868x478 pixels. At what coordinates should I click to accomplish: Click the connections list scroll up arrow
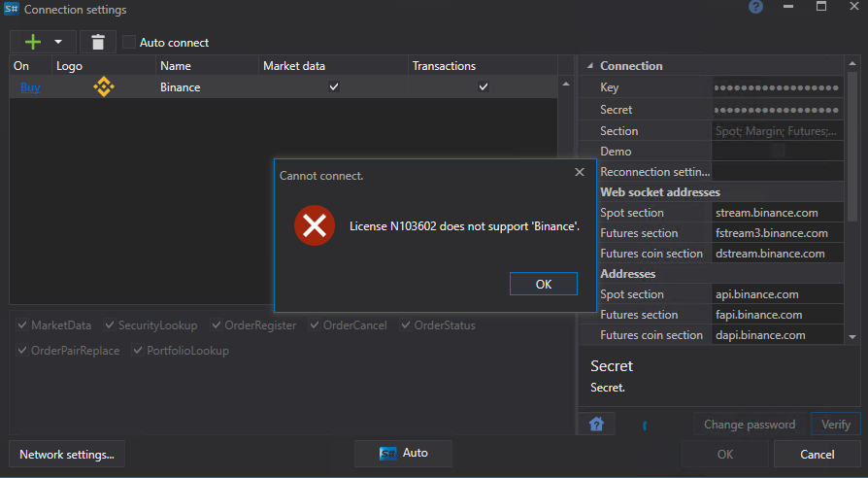[566, 85]
